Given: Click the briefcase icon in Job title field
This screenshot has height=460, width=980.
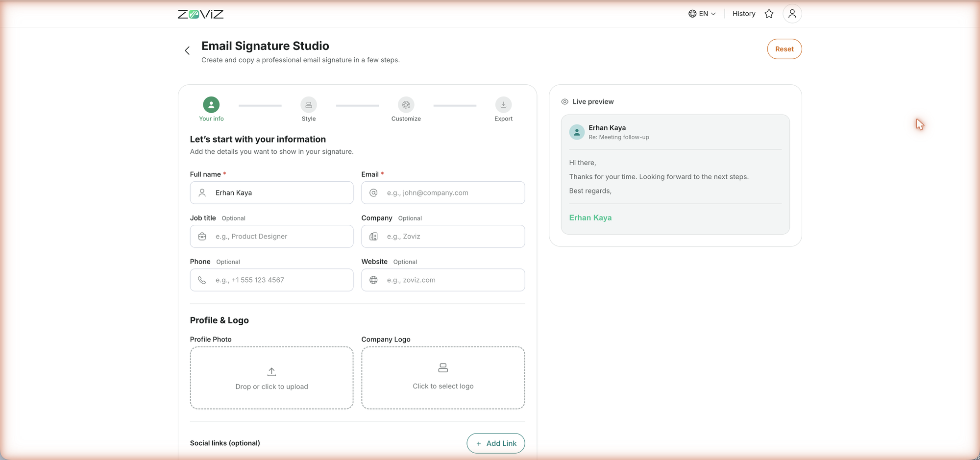Looking at the screenshot, I should pyautogui.click(x=202, y=237).
